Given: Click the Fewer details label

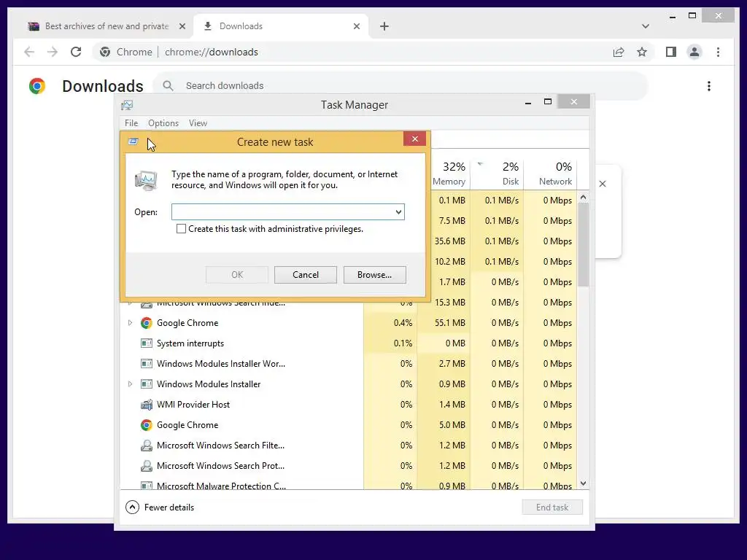Looking at the screenshot, I should pyautogui.click(x=169, y=507).
